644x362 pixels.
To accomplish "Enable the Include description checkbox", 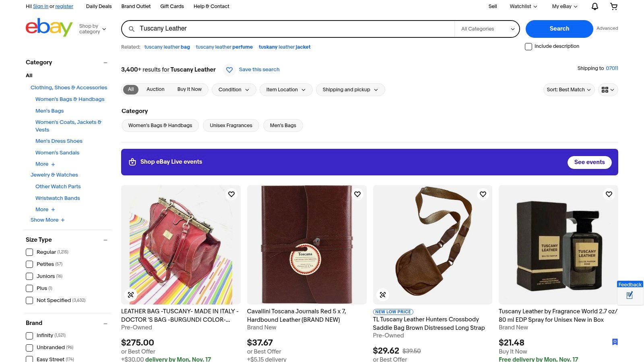I will coord(528,47).
